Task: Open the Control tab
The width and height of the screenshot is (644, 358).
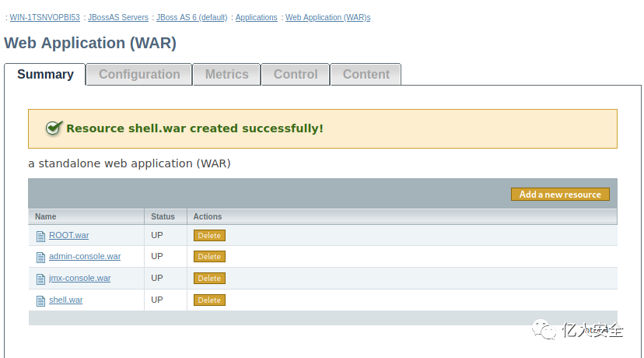Action: (x=296, y=75)
